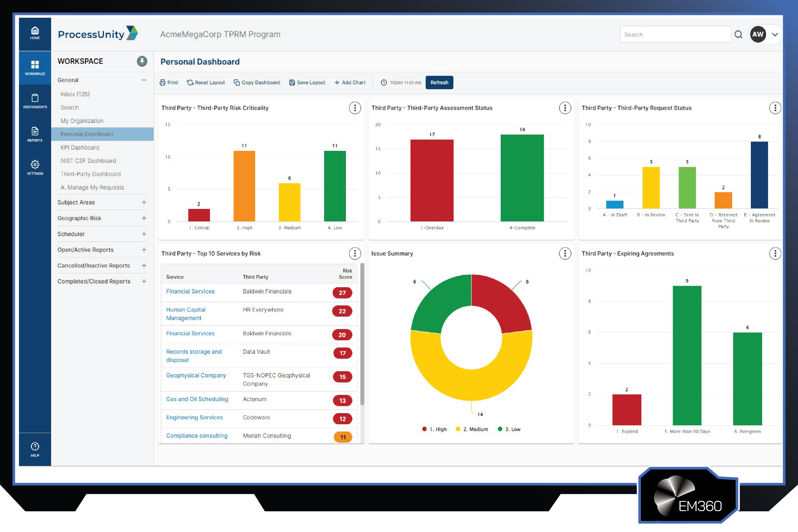Open Compliance consulting link

(x=197, y=436)
